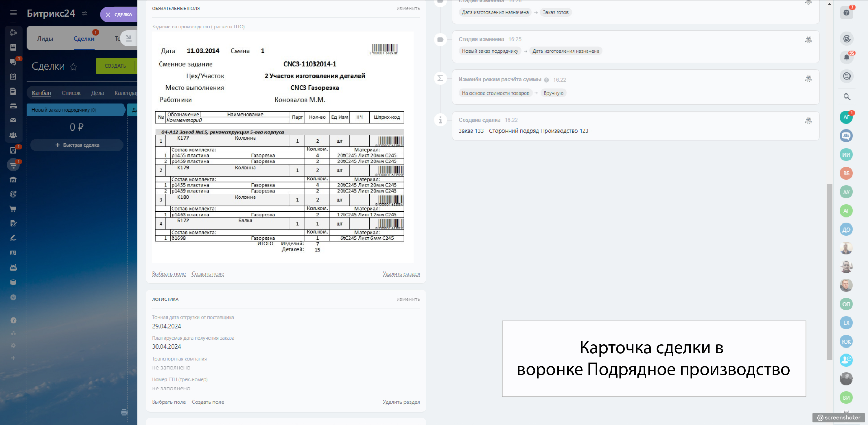Select the Список view tab

(71, 93)
